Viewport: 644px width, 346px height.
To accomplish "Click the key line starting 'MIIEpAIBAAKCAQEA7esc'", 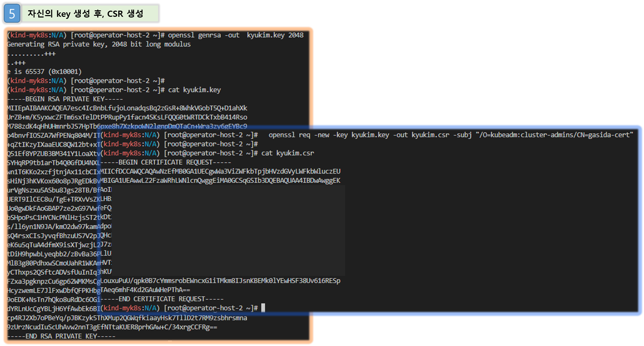I will 127,108.
